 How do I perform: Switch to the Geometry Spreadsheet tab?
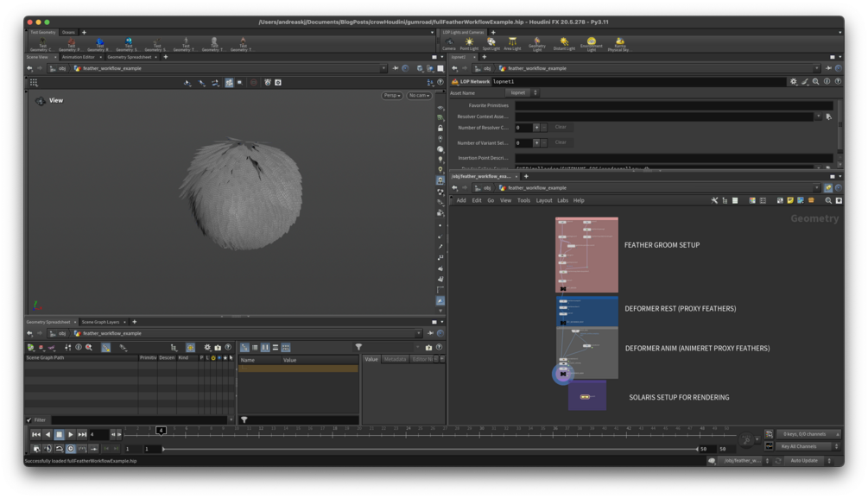(x=130, y=57)
